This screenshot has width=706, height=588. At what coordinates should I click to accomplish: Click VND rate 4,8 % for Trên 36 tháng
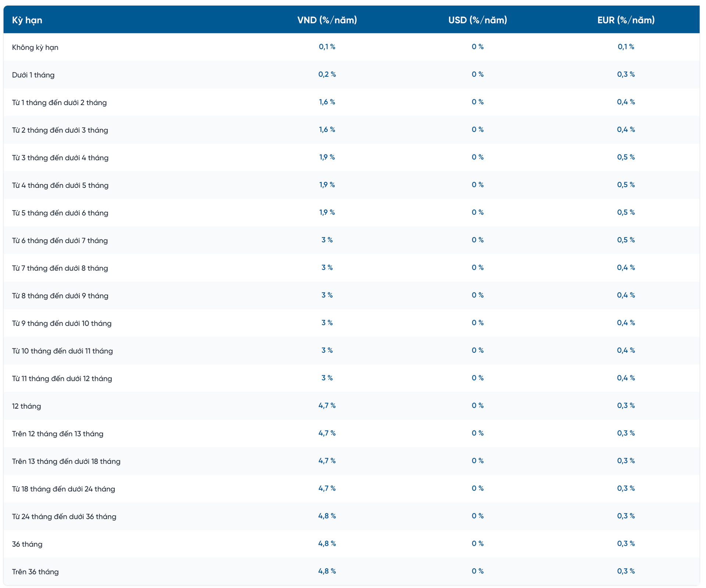pos(327,571)
